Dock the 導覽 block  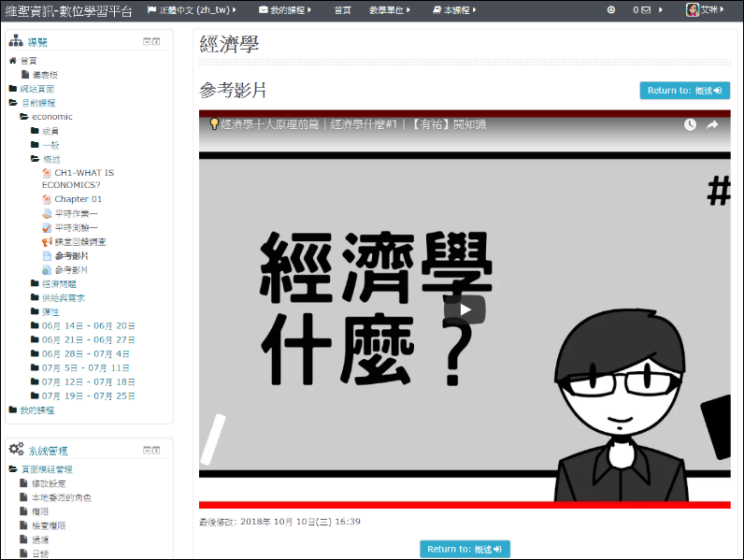pos(156,42)
